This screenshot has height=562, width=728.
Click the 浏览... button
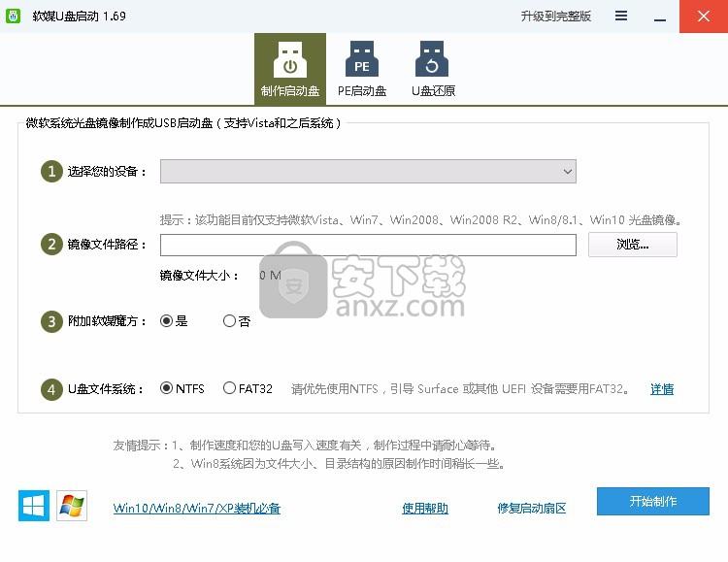point(632,245)
